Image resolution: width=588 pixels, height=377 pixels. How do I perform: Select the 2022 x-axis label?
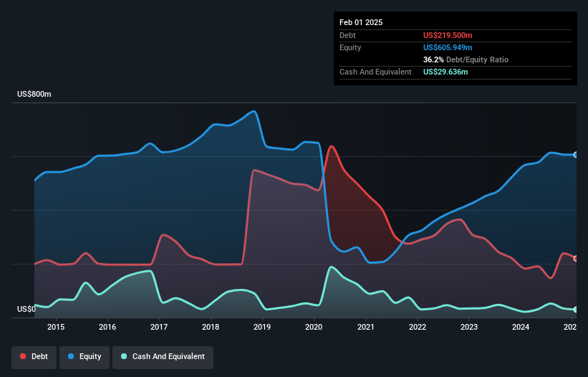pos(418,327)
